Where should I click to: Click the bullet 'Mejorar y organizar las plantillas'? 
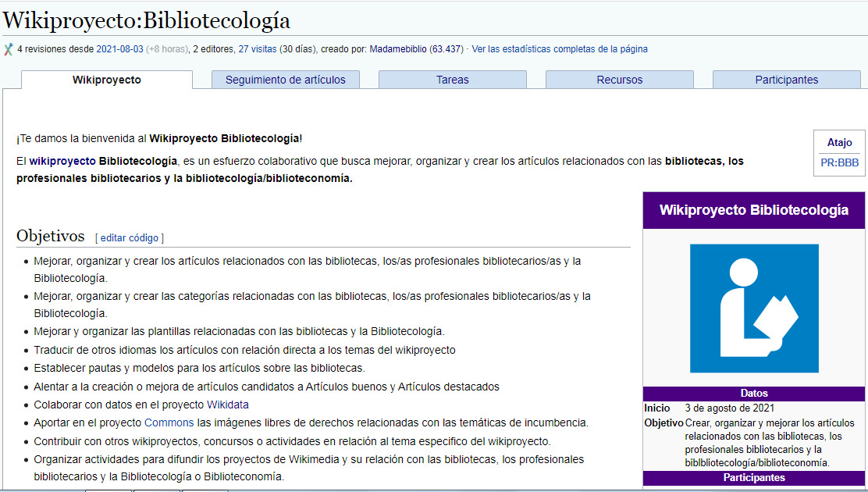click(239, 331)
